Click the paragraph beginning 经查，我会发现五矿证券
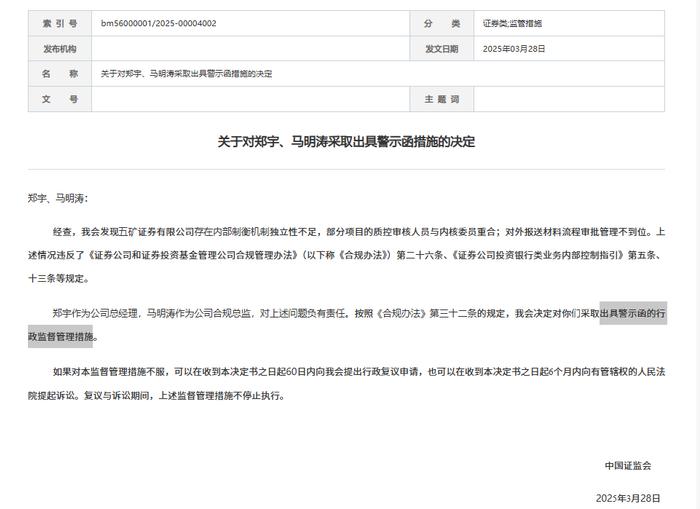This screenshot has width=700, height=509. (346, 255)
